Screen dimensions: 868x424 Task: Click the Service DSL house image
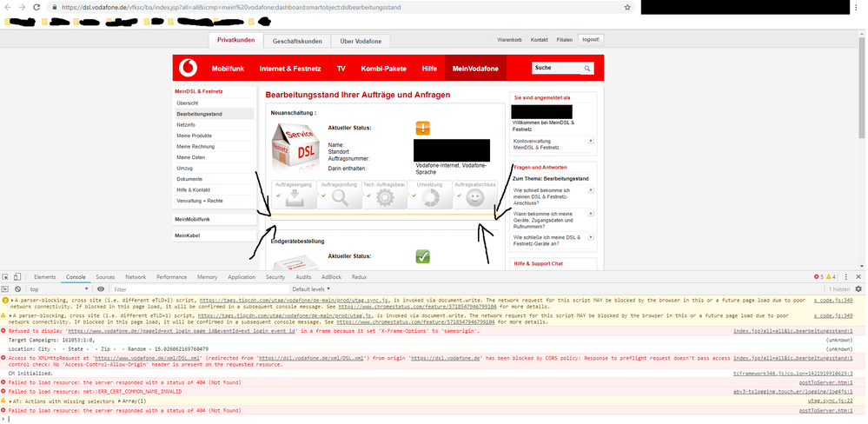[295, 147]
